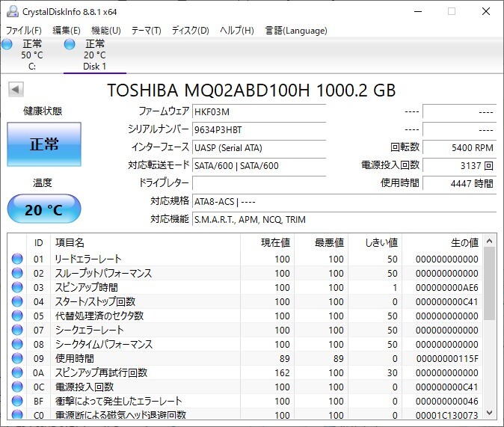Click current value 89 in 使用時間 row
Screen dimensions: 504x427
pyautogui.click(x=284, y=358)
